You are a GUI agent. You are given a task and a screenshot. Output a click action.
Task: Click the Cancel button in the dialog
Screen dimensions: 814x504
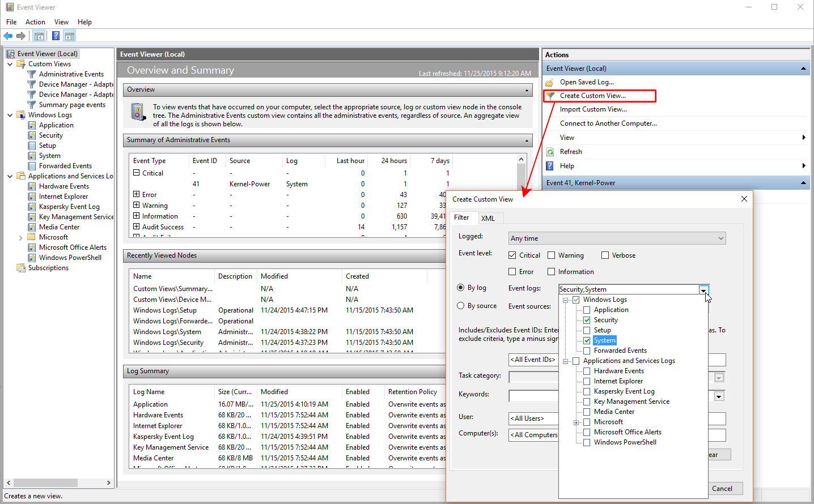click(724, 488)
